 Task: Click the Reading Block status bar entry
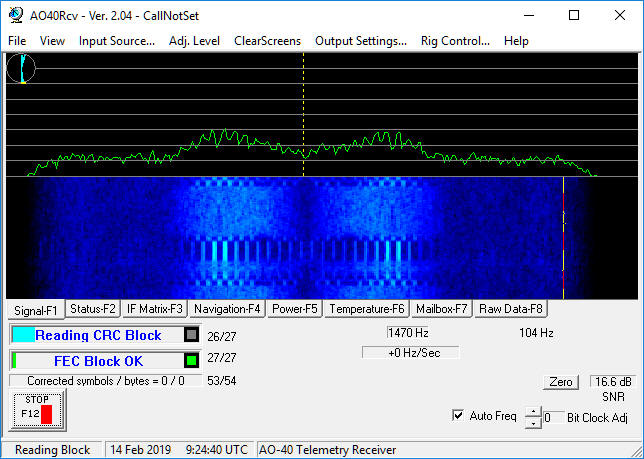pos(52,450)
